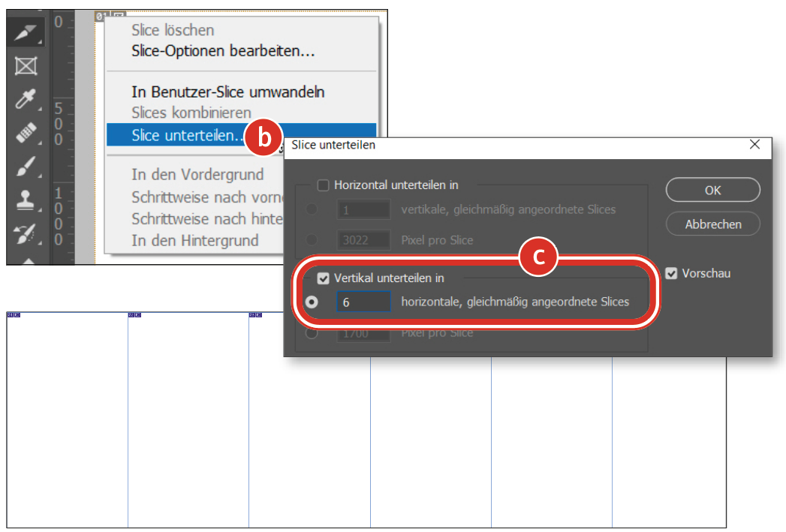Image resolution: width=786 pixels, height=532 pixels.
Task: Enable Horizontal unterteilen in checkbox
Action: [324, 185]
